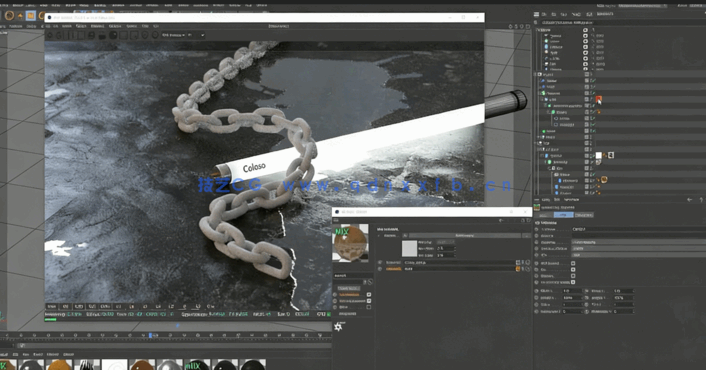Click the dark tag beside the white material tag
This screenshot has height=370, width=706.
click(611, 155)
